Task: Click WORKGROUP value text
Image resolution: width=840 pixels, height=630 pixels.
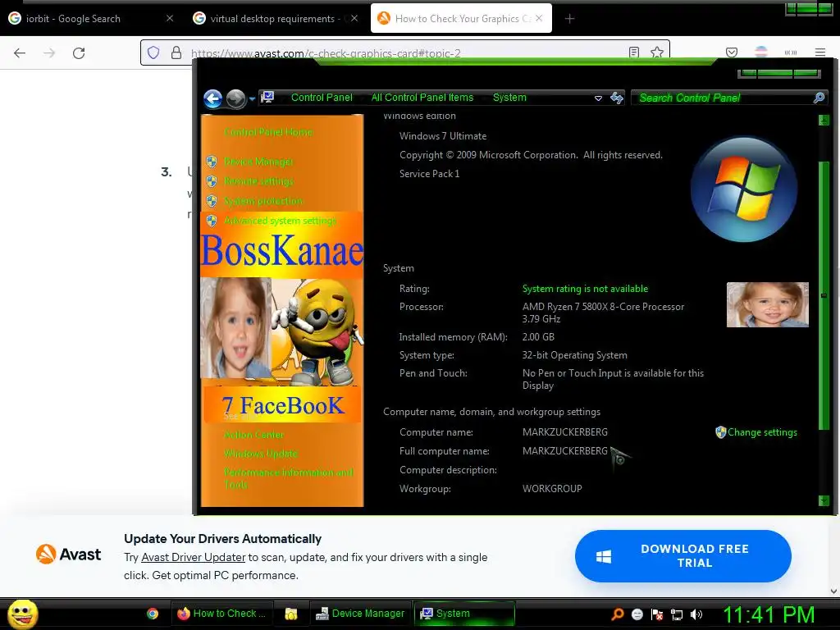Action: [x=552, y=489]
